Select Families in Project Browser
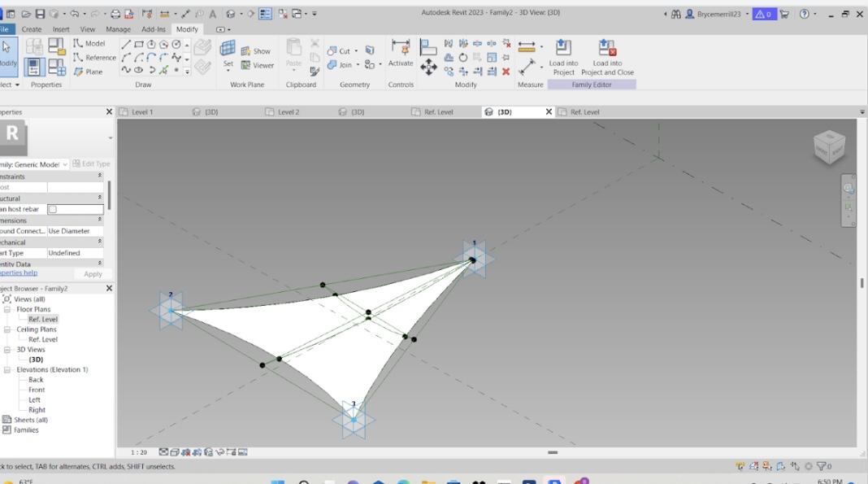Image resolution: width=868 pixels, height=484 pixels. click(26, 430)
